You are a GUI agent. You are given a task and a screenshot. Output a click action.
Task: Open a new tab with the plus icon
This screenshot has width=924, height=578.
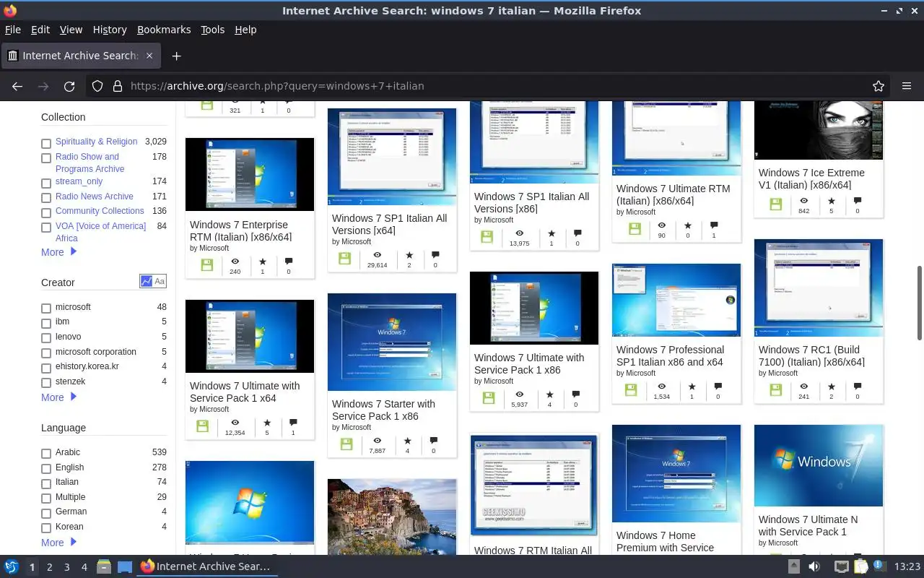(x=176, y=56)
